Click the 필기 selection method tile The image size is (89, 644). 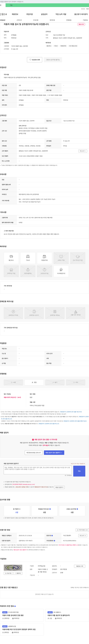pyautogui.click(x=55, y=382)
